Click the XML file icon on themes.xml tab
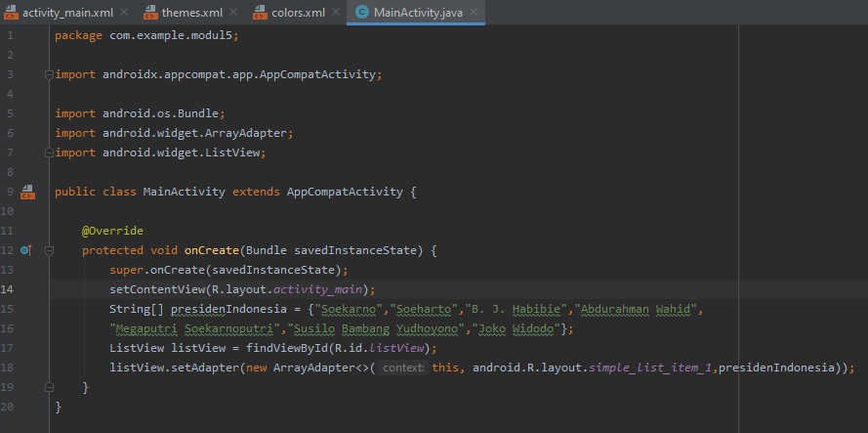868x433 pixels. click(x=150, y=12)
